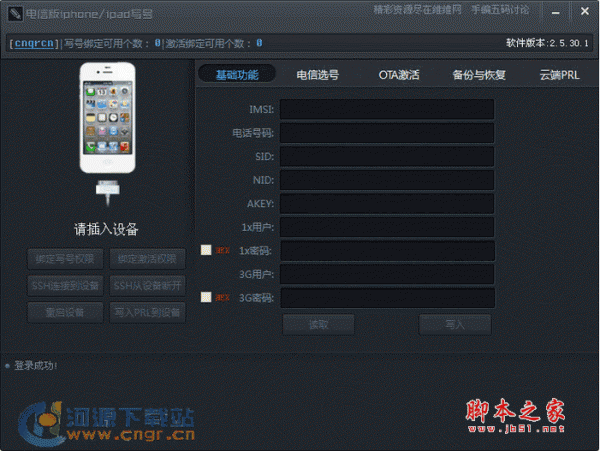Open the 手编五码讨论 link
The width and height of the screenshot is (600, 451).
coord(500,10)
